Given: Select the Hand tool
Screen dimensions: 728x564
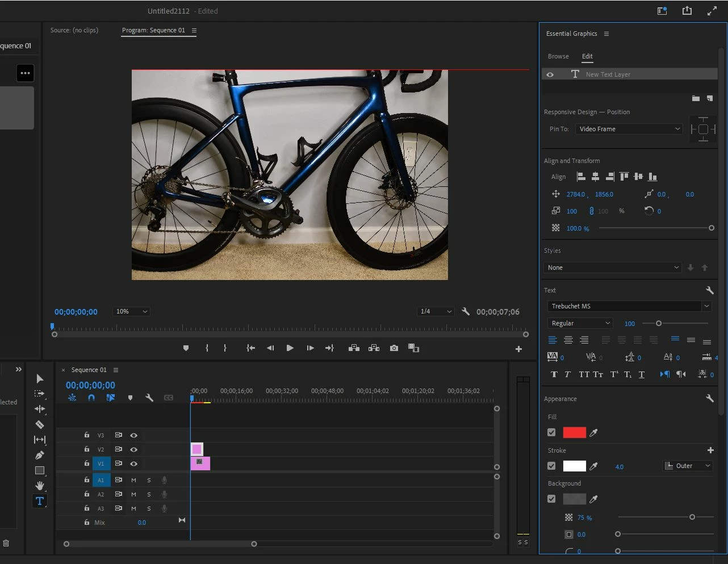Looking at the screenshot, I should point(40,486).
